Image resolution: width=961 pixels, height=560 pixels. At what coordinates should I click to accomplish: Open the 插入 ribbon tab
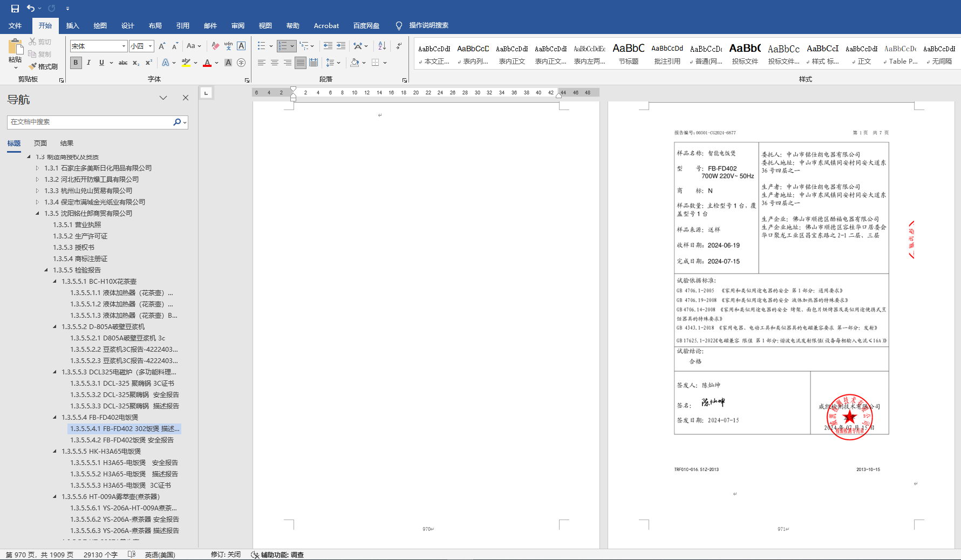tap(72, 25)
